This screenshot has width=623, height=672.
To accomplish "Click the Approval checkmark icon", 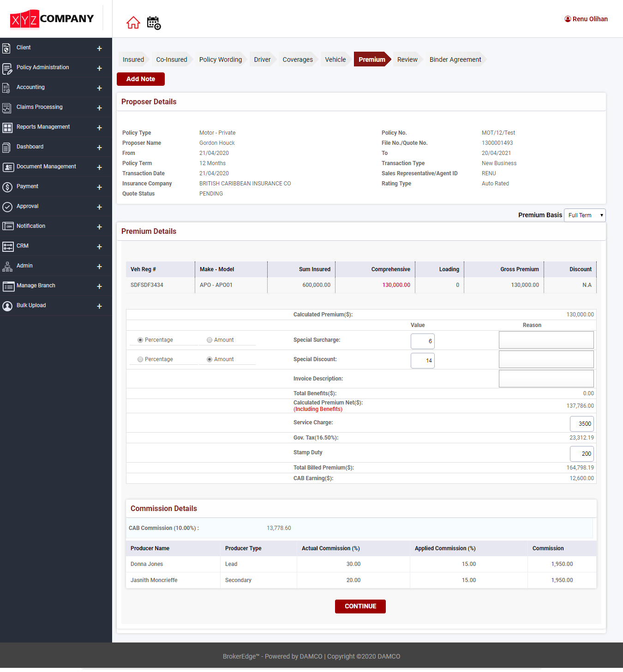I will point(7,207).
